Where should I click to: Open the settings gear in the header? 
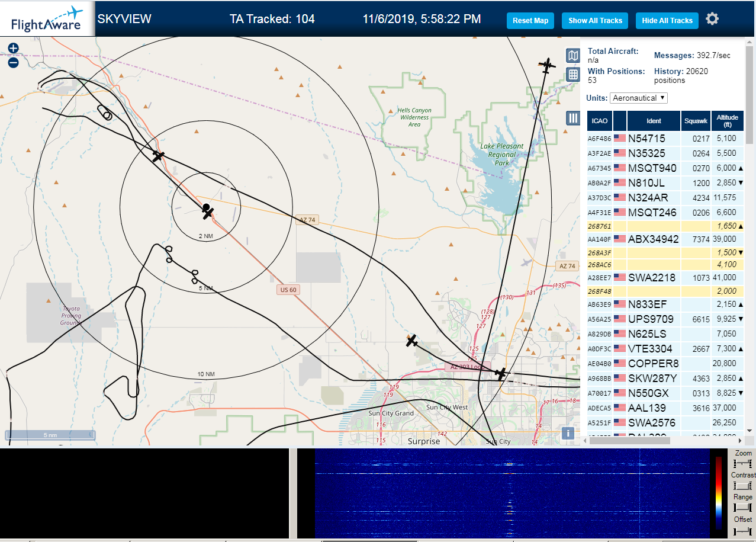pyautogui.click(x=712, y=19)
